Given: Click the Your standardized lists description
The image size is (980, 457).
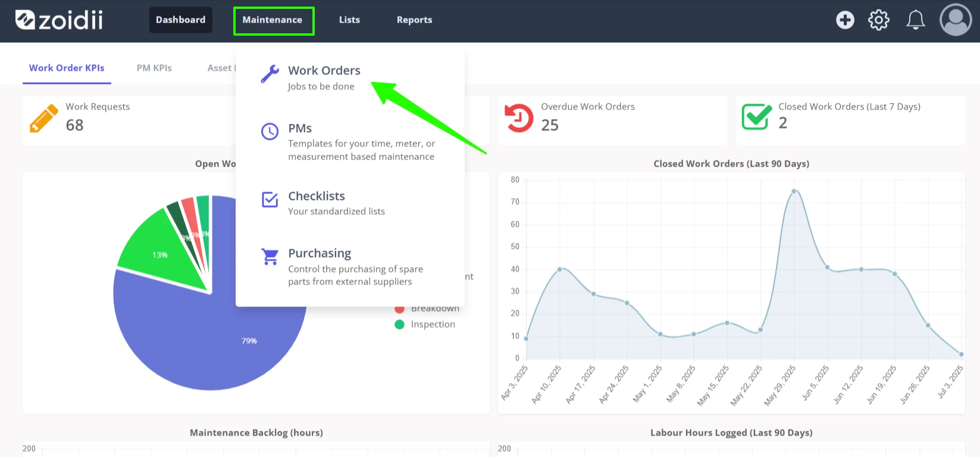Looking at the screenshot, I should (x=337, y=211).
